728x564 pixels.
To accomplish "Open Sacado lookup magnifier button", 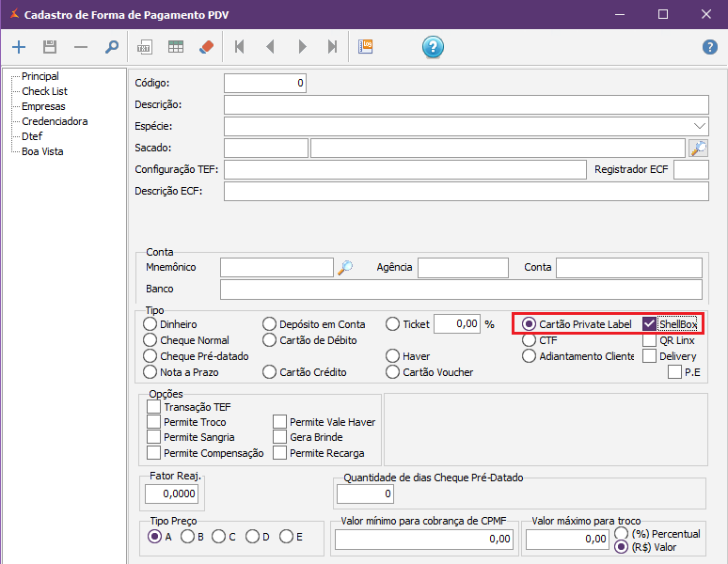I will coord(698,148).
